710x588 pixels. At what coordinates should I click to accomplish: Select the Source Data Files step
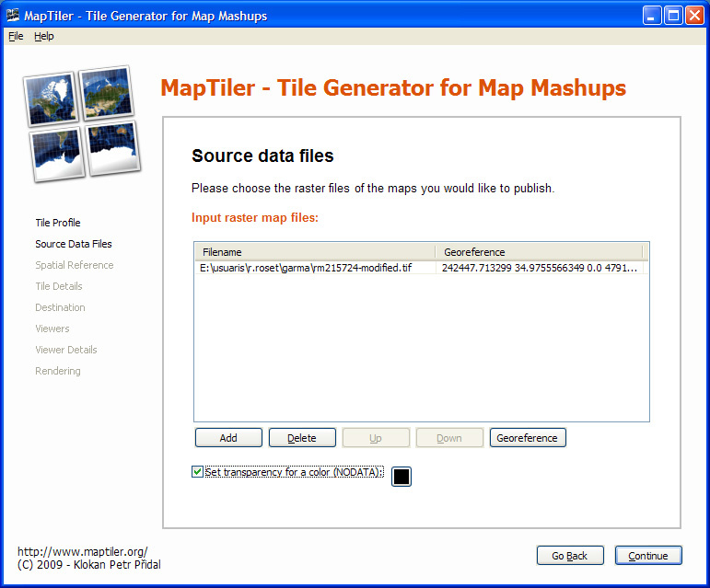coord(74,244)
